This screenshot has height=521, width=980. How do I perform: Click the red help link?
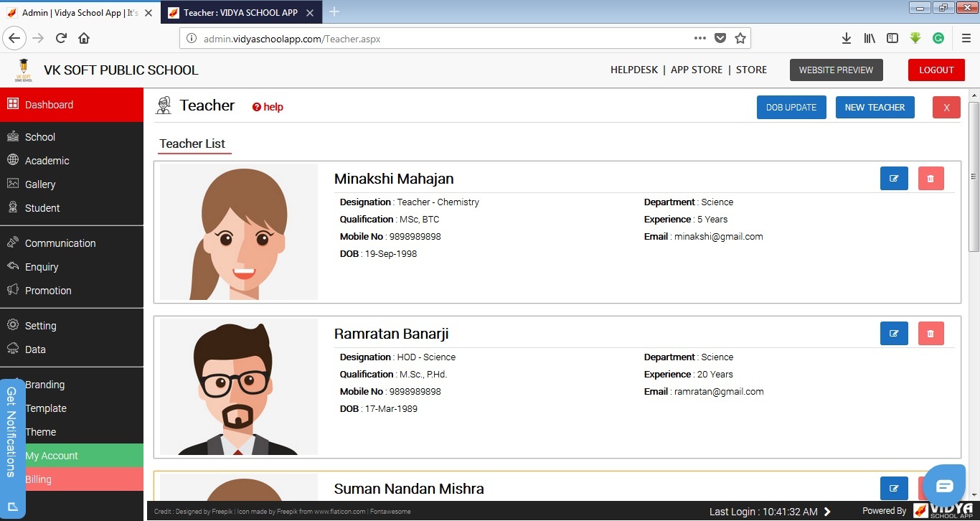coord(268,107)
